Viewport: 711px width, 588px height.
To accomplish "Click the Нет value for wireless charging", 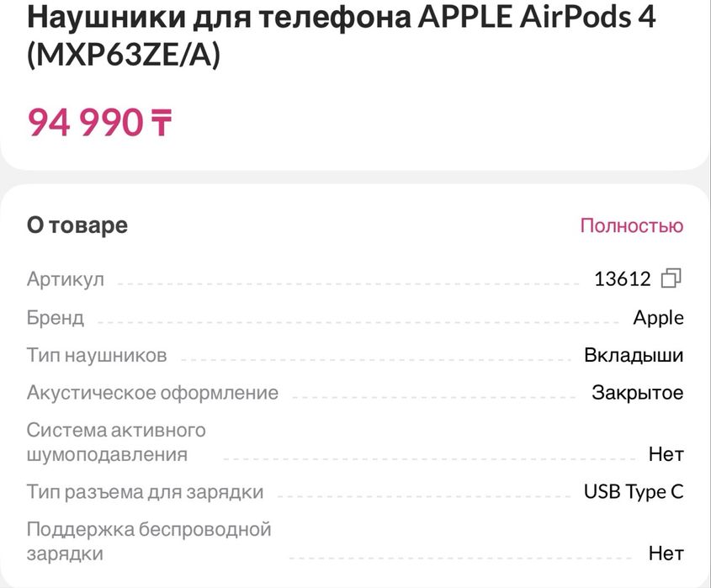I will click(666, 554).
